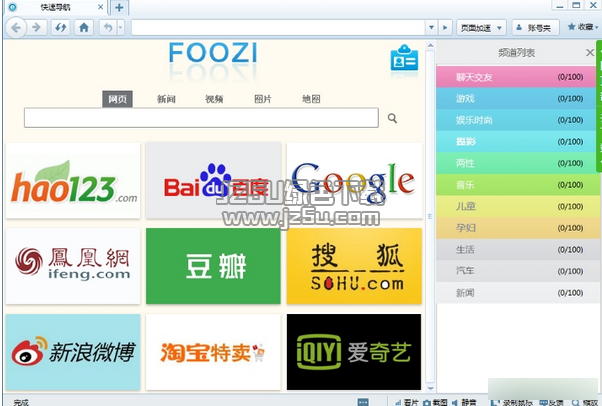Open the 页面加速 dropdown

click(x=481, y=28)
